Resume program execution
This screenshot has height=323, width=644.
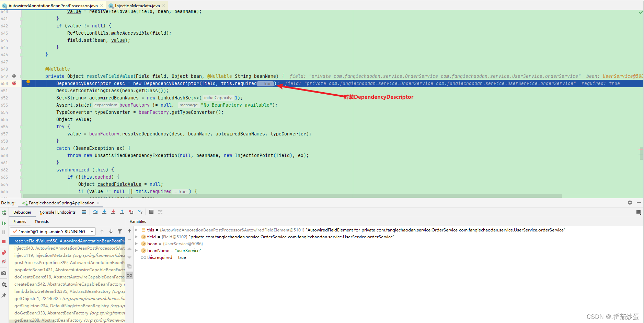(x=4, y=223)
